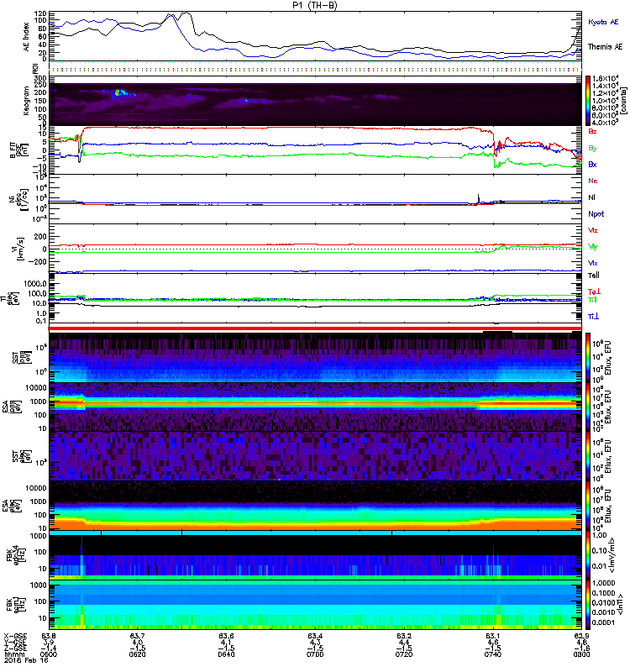Image resolution: width=630 pixels, height=672 pixels.
Task: Click the Tell temperature legend label
Action: [x=594, y=275]
